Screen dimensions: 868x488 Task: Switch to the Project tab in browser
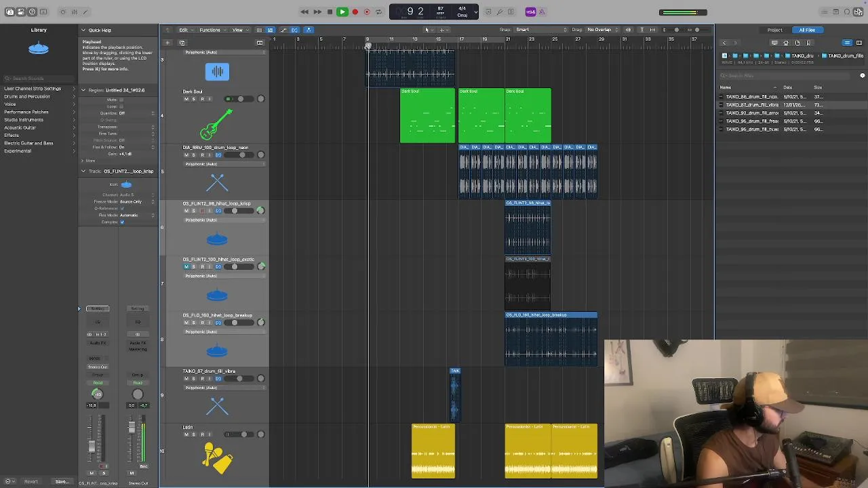click(774, 30)
